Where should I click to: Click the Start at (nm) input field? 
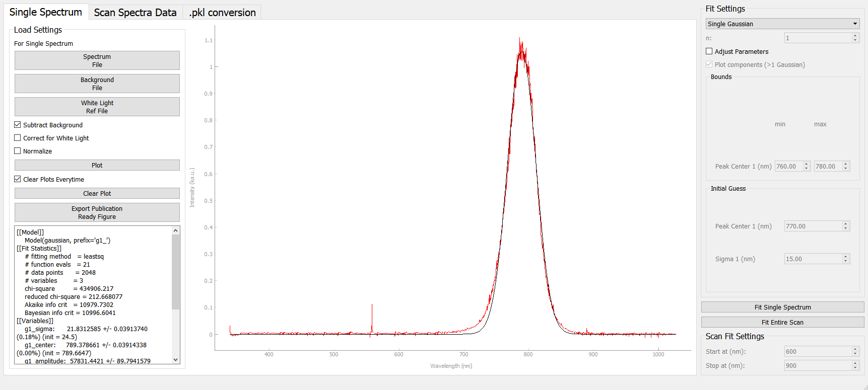(818, 351)
